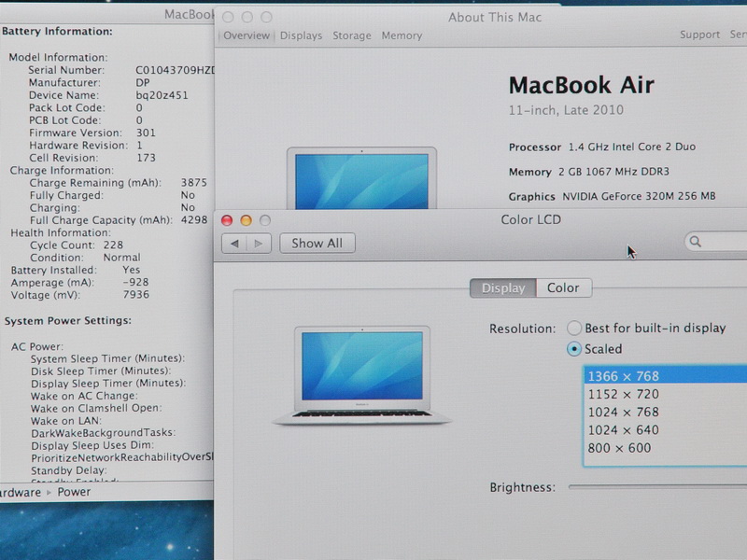Click the Show All button

click(317, 244)
